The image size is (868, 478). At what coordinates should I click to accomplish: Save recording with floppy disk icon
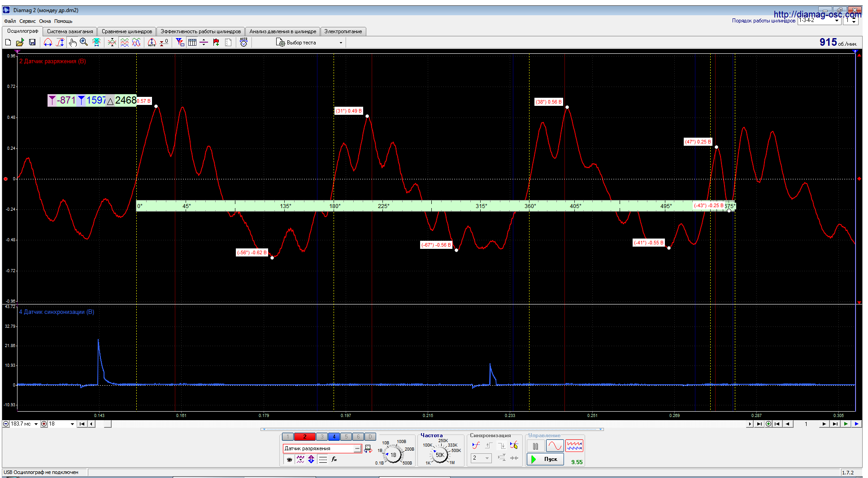(32, 42)
